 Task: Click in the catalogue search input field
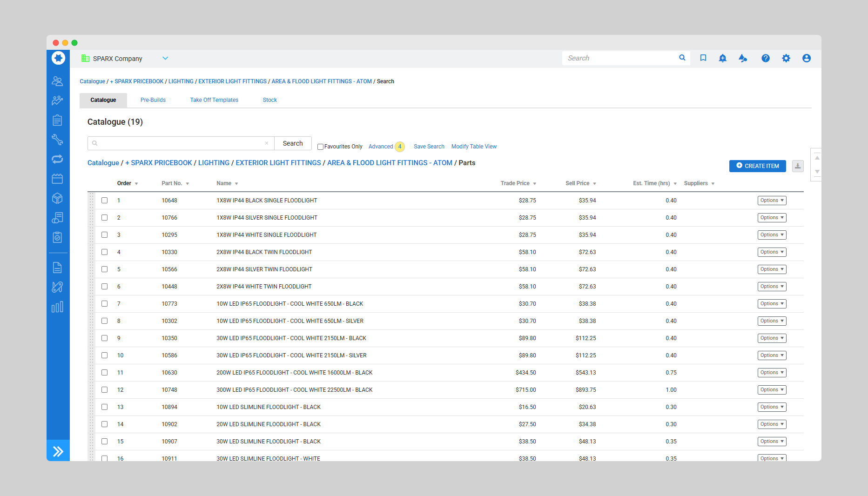point(182,143)
